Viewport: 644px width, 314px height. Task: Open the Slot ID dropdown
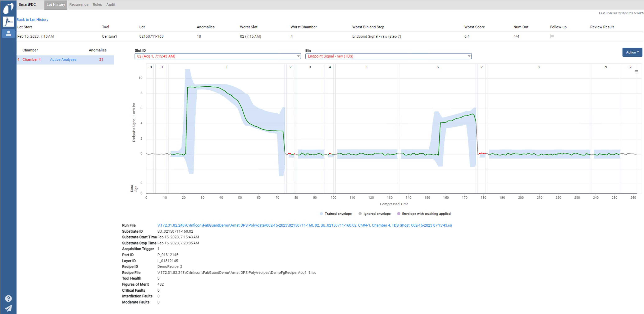[218, 56]
